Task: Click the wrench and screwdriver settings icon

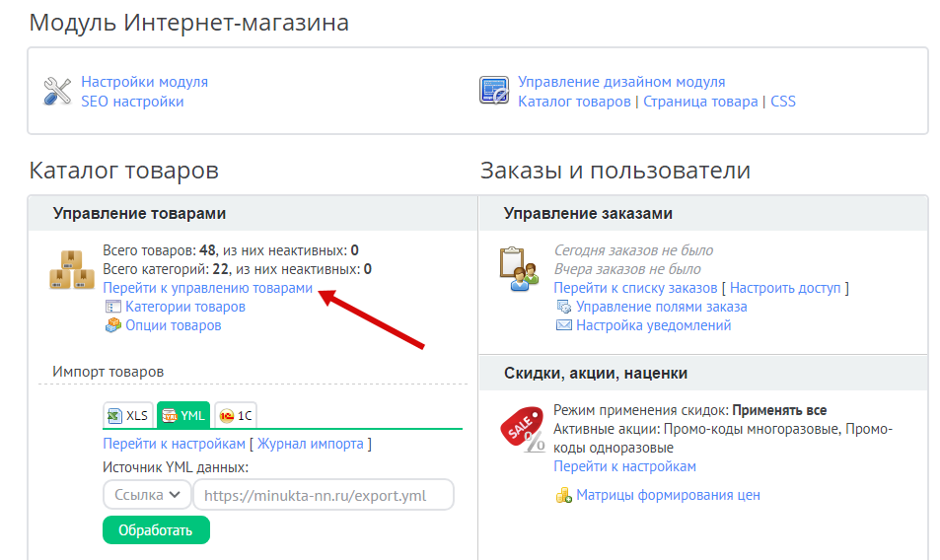Action: tap(57, 92)
